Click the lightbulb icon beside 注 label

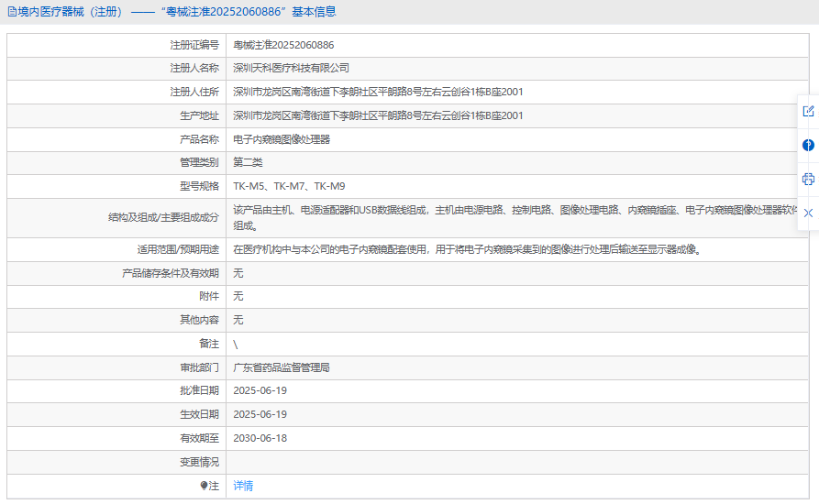coord(205,486)
